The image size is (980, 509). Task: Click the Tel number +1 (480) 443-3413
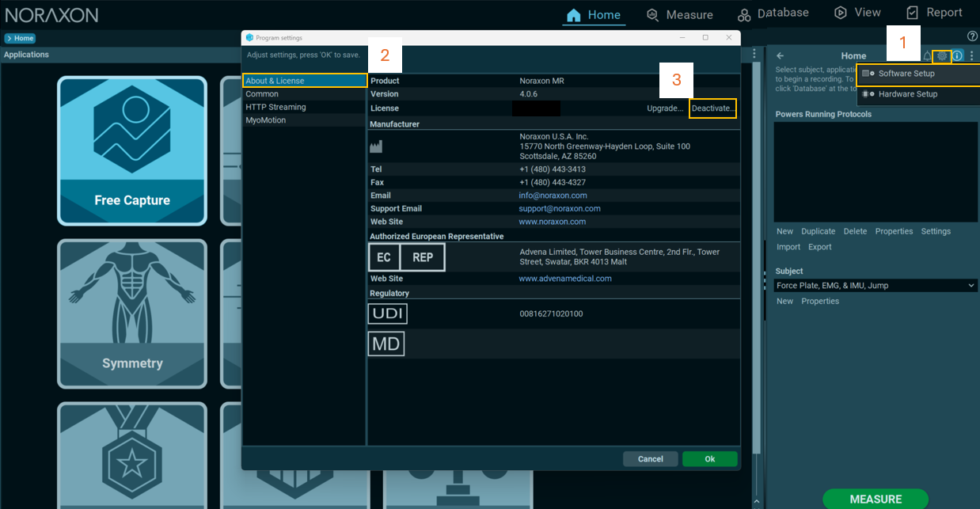point(553,169)
